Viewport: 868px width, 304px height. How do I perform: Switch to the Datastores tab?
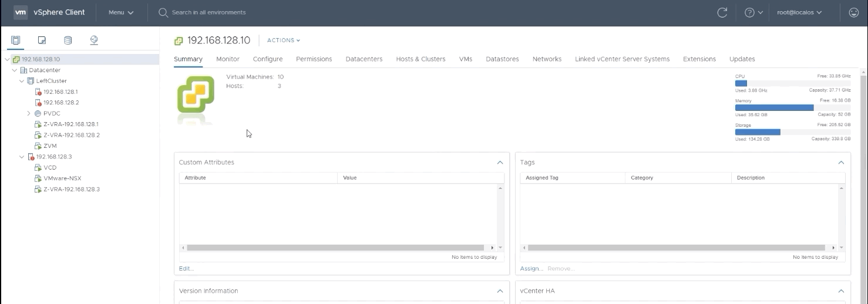pos(502,59)
